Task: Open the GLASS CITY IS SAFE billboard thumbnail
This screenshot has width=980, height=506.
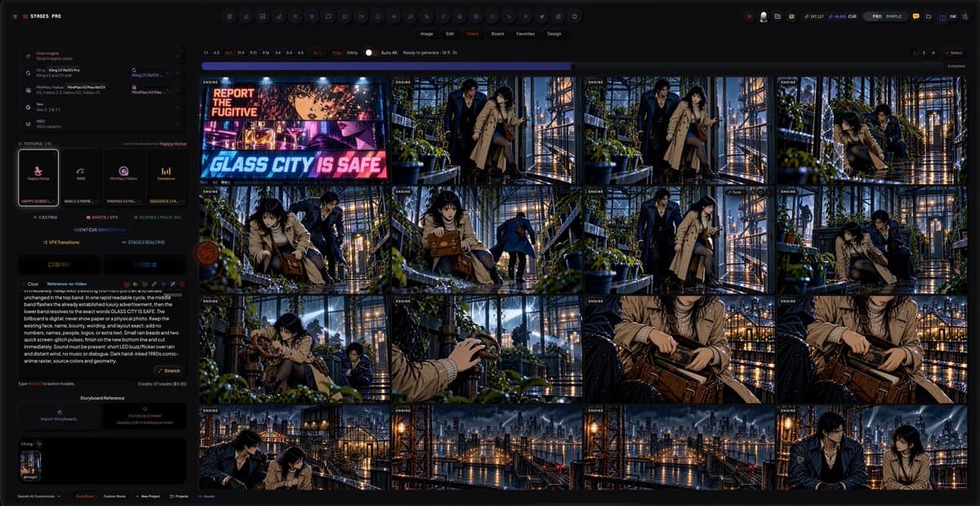Action: (294, 131)
